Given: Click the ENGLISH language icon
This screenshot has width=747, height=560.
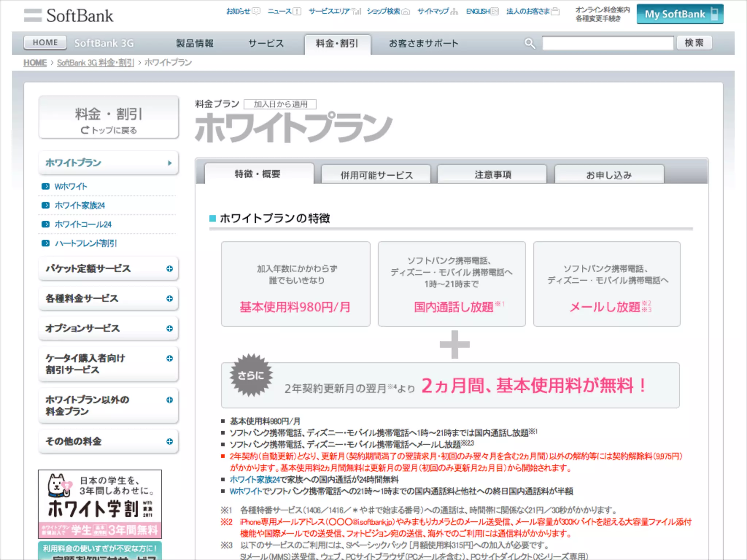Looking at the screenshot, I should point(494,11).
